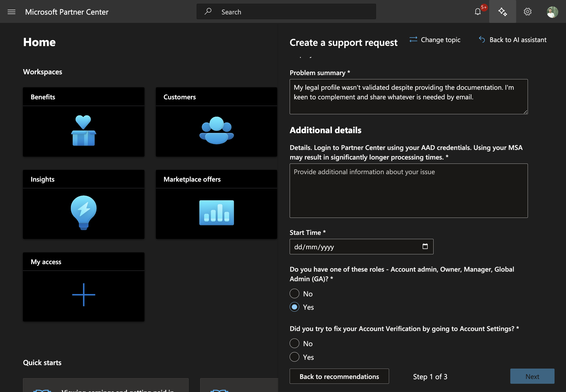This screenshot has width=566, height=392.
Task: Click the Start Time date field
Action: click(361, 247)
